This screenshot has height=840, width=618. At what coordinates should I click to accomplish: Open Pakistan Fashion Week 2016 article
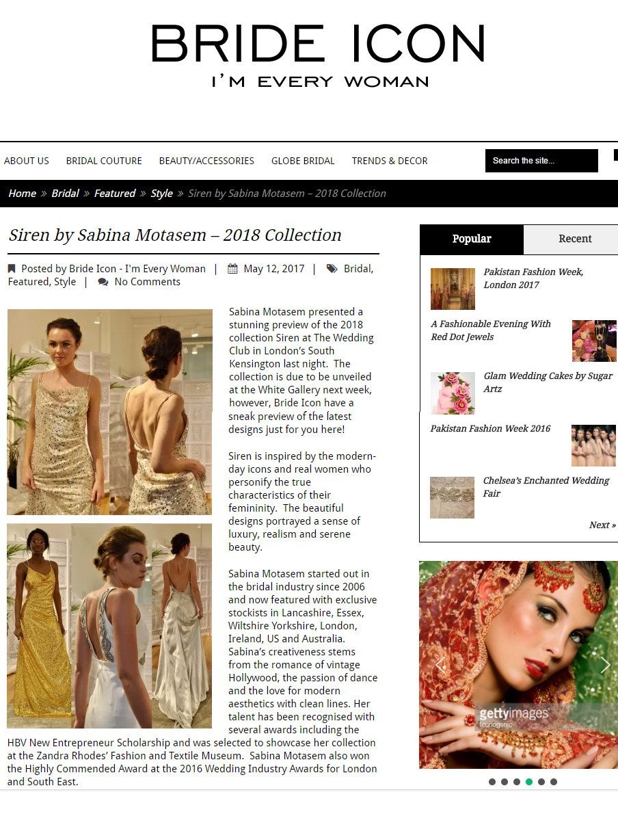490,429
